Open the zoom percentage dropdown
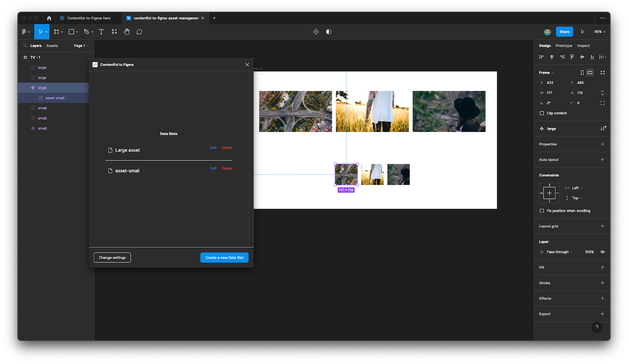This screenshot has width=628, height=364. tap(599, 32)
